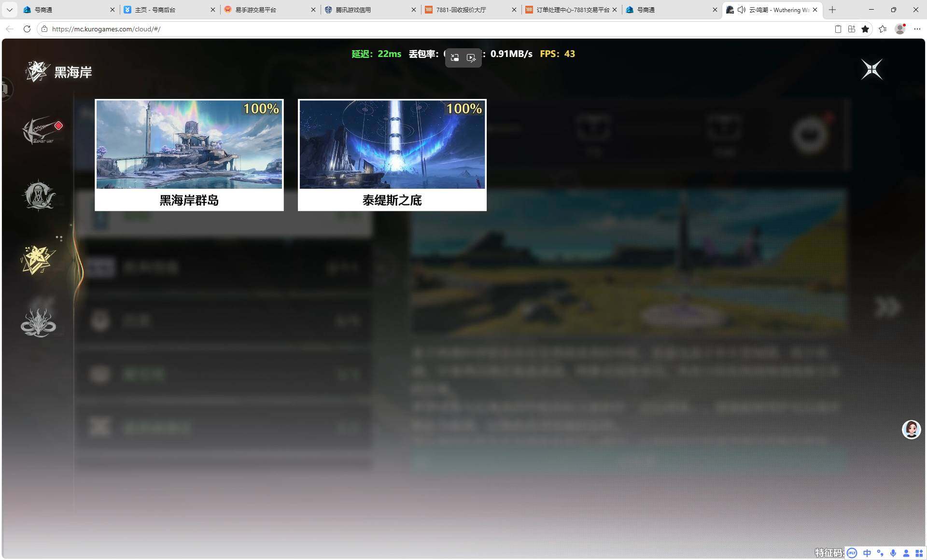Select the 泰缇斯之底 region card
Viewport: 927px width, 560px height.
point(392,155)
